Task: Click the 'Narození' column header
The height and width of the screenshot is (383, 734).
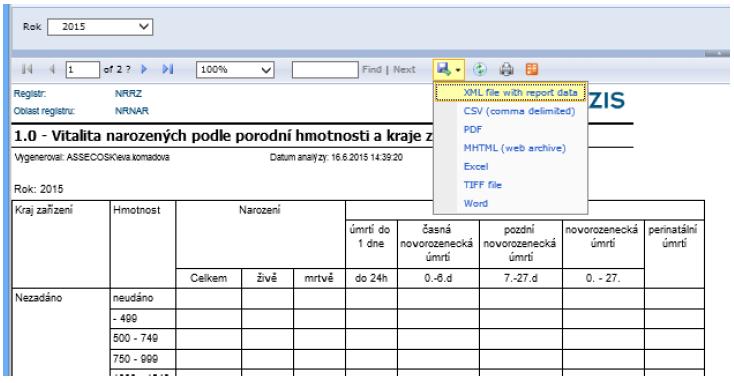Action: 260,234
